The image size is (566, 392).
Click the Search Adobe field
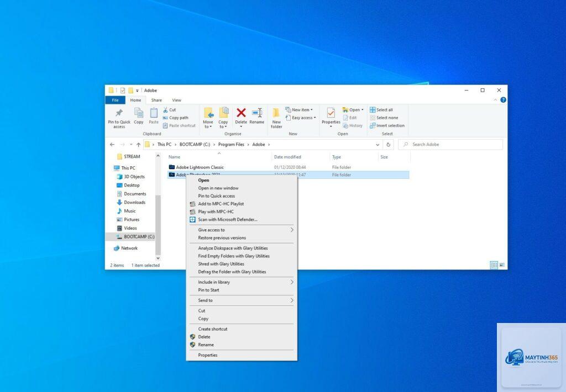[450, 144]
